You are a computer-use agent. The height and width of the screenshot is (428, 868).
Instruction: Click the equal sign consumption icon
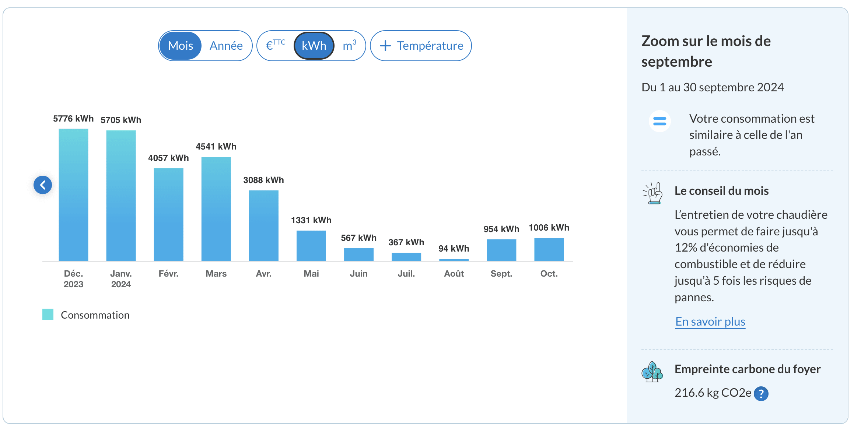(659, 121)
